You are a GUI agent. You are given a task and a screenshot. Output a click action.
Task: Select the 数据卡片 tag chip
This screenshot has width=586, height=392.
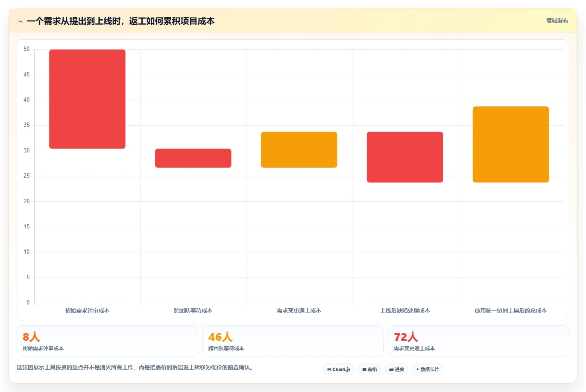pos(428,369)
